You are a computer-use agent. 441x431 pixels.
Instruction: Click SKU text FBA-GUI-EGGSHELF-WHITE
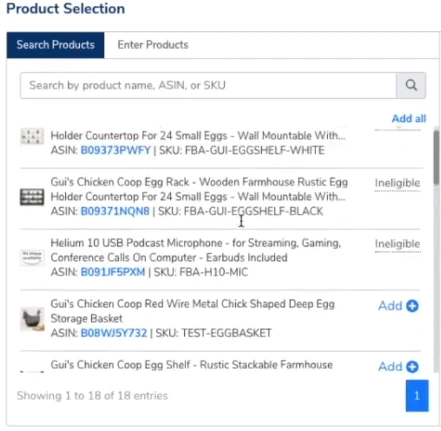click(x=254, y=150)
